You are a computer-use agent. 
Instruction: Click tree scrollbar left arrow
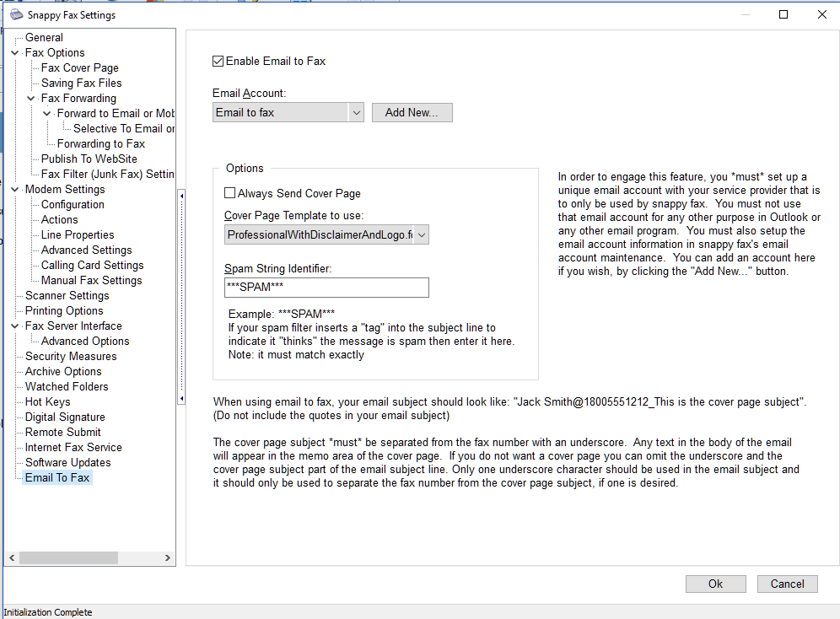click(12, 558)
